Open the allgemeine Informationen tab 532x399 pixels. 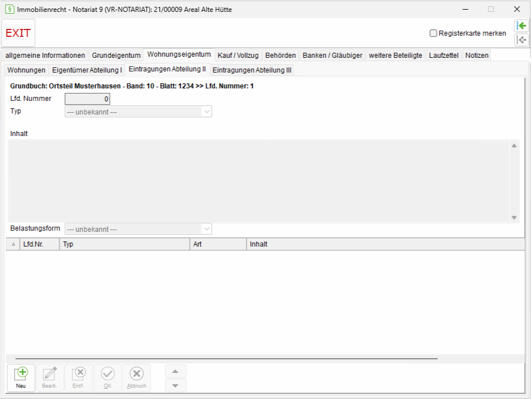(x=45, y=56)
